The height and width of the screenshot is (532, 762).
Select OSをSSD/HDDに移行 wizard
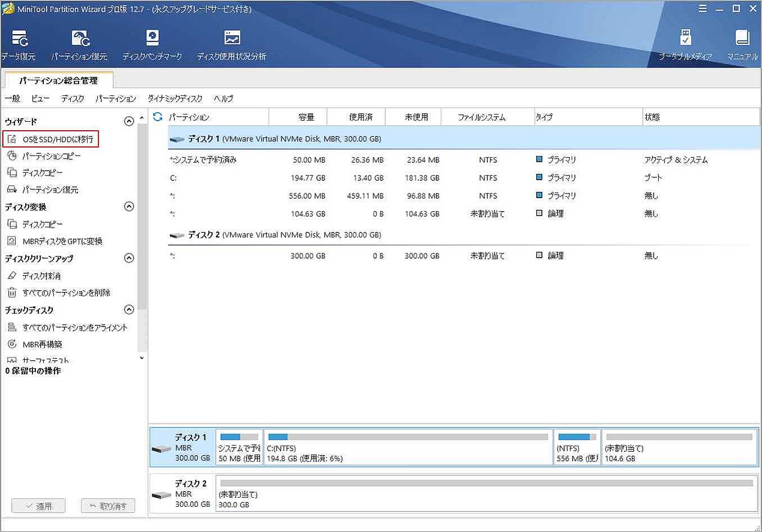click(51, 139)
